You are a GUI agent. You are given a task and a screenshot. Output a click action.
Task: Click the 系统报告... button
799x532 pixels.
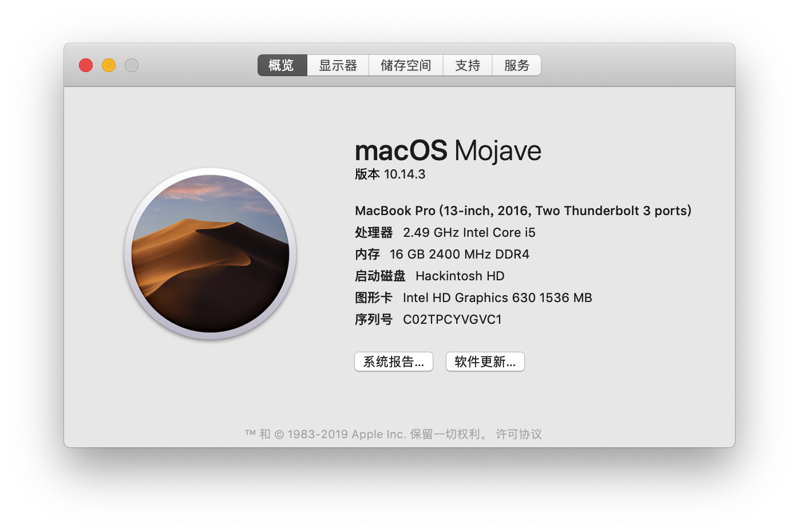[394, 362]
